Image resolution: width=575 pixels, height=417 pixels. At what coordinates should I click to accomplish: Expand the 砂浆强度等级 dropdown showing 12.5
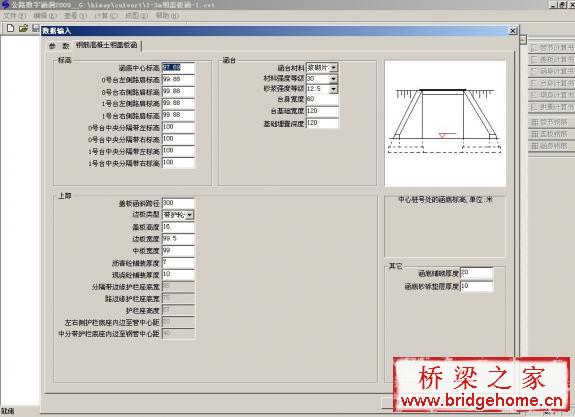tap(333, 89)
